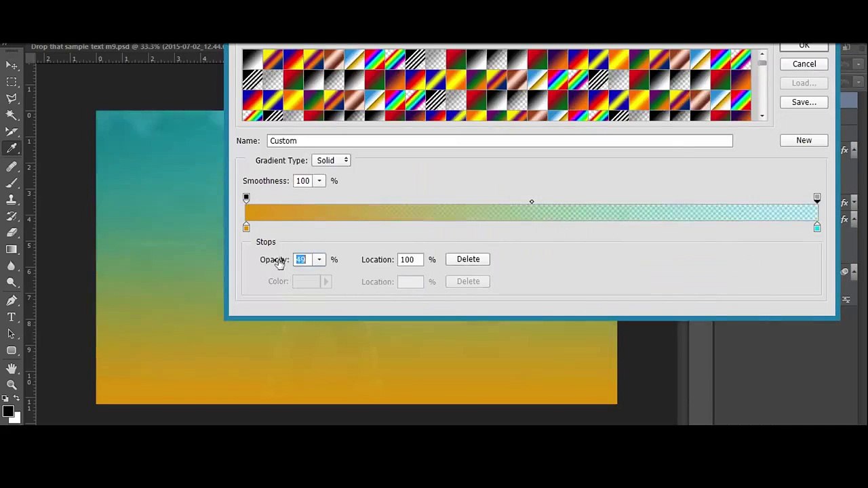This screenshot has width=868, height=488.
Task: Click the document tab Drop that sample text m9.psd
Action: point(126,47)
